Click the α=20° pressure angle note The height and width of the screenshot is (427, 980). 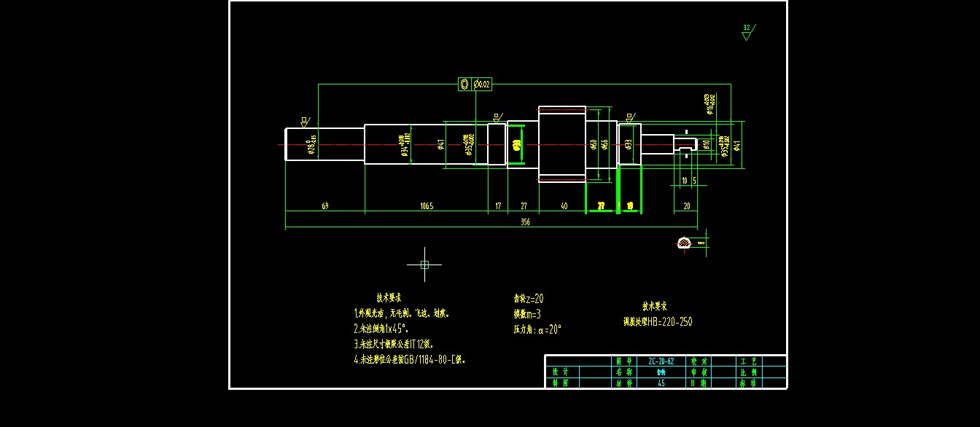[x=537, y=329]
